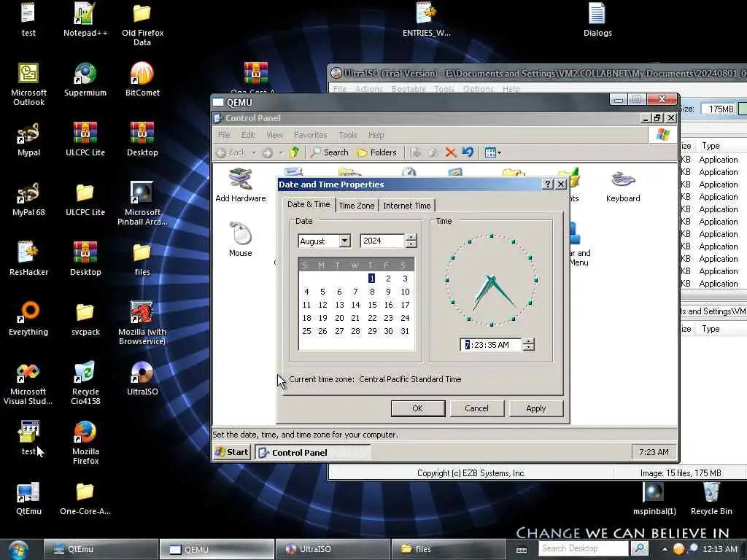Open the Old Firefox Data folder

[142, 24]
